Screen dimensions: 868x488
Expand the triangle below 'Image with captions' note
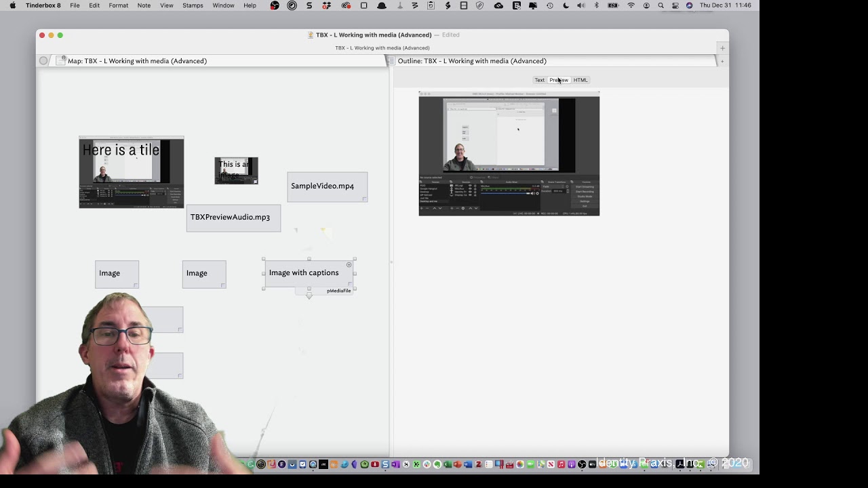pos(309,296)
